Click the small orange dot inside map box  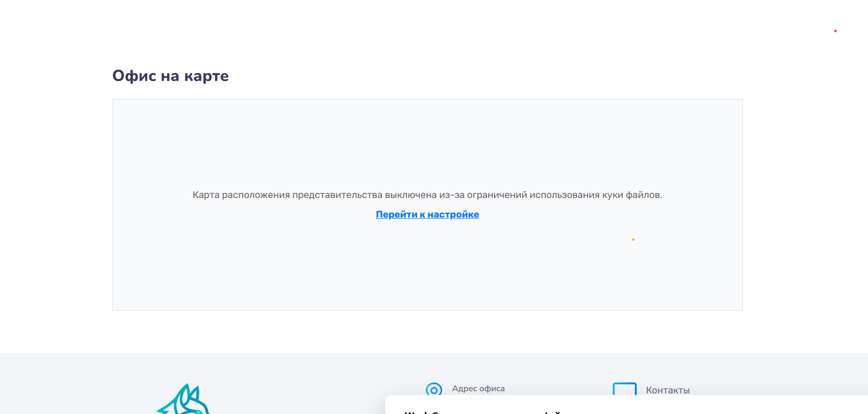pos(633,240)
